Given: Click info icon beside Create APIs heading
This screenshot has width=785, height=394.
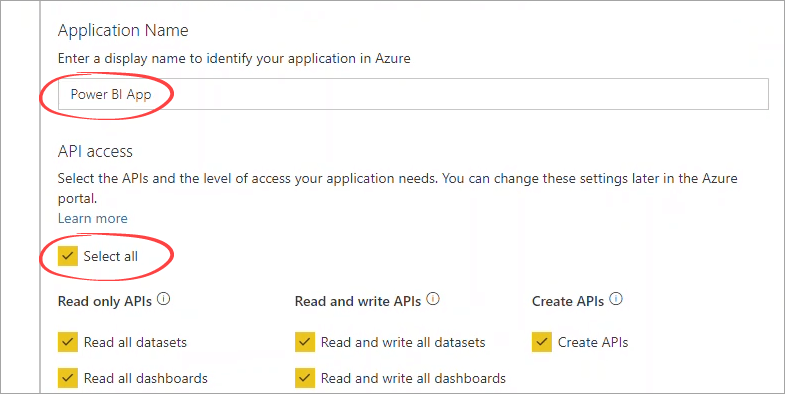Looking at the screenshot, I should [616, 299].
